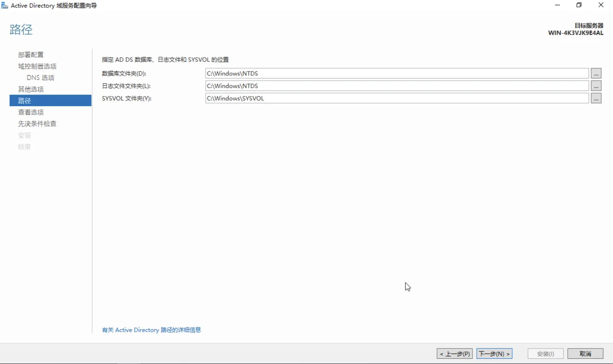Click into the 数据库文件夹 path field

(397, 74)
